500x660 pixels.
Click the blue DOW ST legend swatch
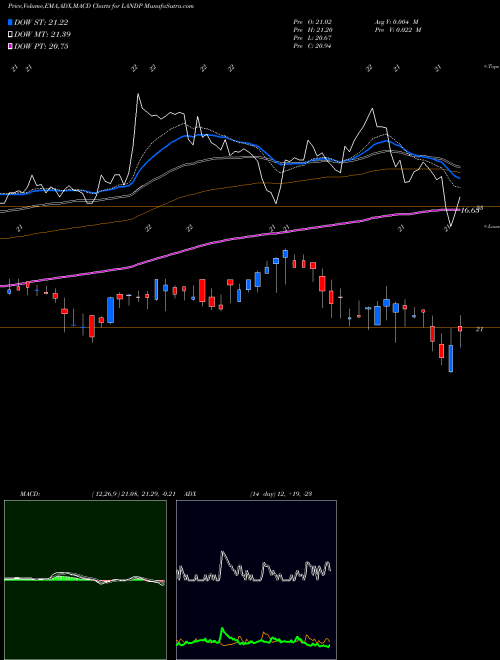[x=10, y=22]
